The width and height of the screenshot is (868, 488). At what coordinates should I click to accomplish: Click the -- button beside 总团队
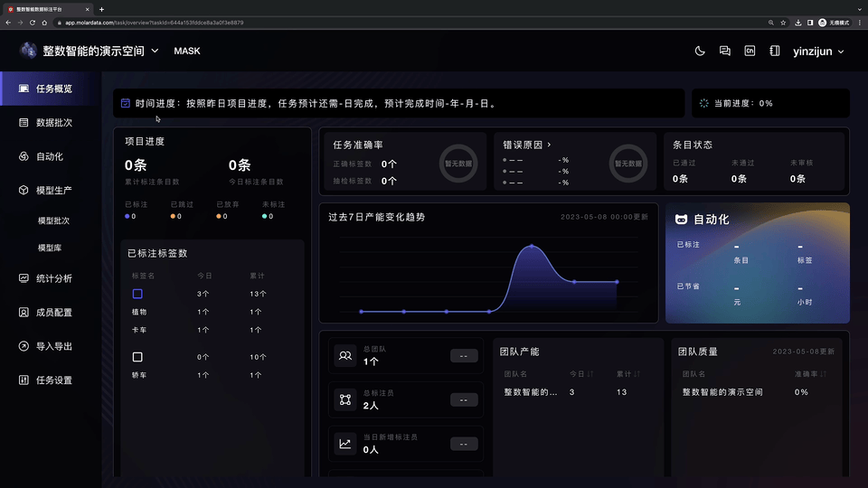pos(464,356)
